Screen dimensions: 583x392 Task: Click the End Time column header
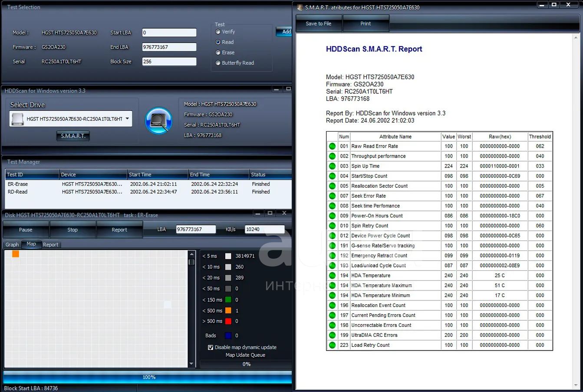[x=219, y=175]
